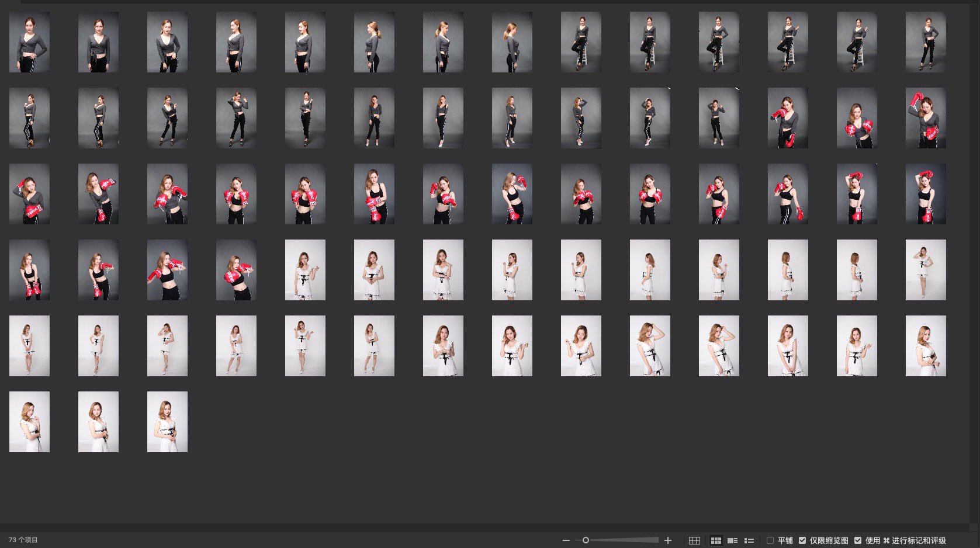The height and width of the screenshot is (548, 980).
Task: Select the last thumbnail in the bottom row
Action: [x=167, y=422]
